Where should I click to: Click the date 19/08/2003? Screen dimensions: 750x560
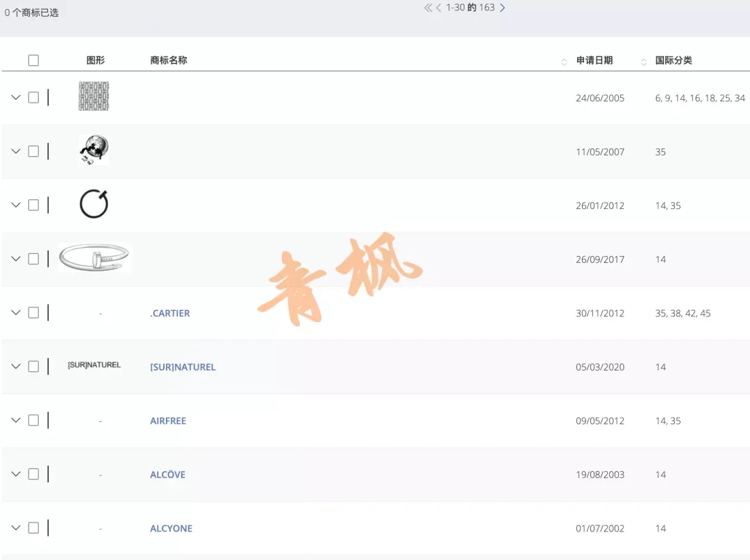pos(600,475)
